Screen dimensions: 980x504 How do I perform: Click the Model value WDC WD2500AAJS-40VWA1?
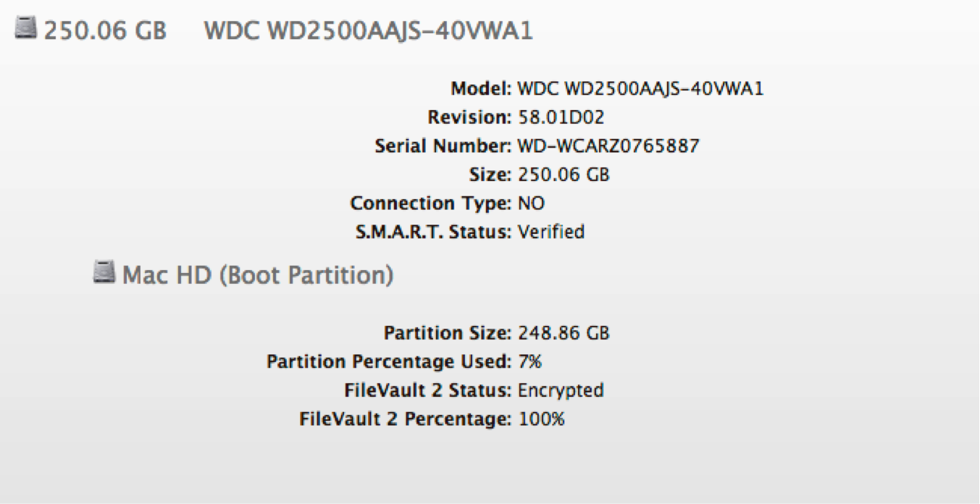point(640,89)
